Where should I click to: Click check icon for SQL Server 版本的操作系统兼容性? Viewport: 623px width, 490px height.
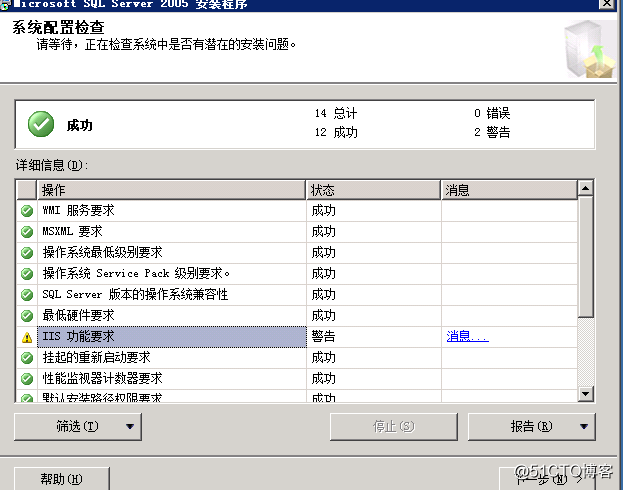click(x=27, y=295)
